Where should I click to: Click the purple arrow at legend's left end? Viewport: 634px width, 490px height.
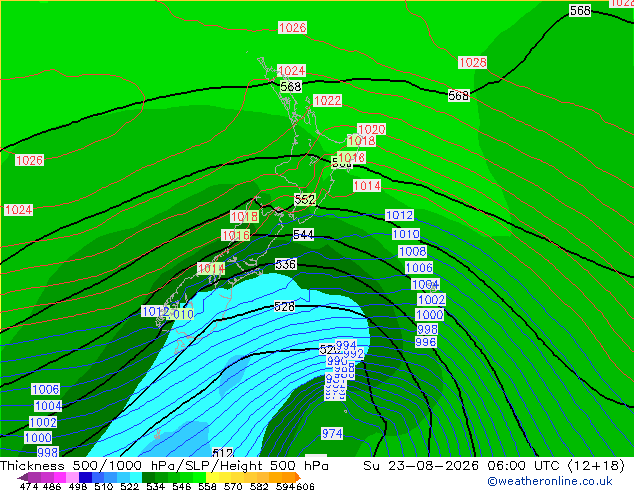point(23,477)
